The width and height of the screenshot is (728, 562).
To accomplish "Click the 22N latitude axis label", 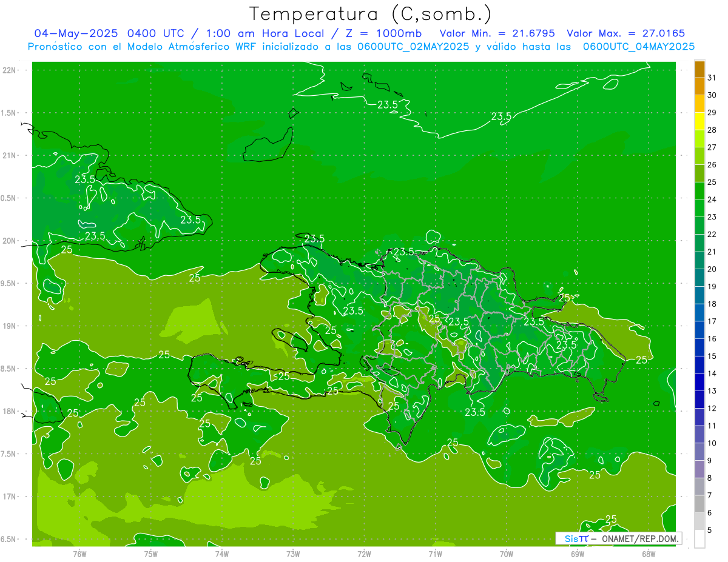I will (10, 70).
